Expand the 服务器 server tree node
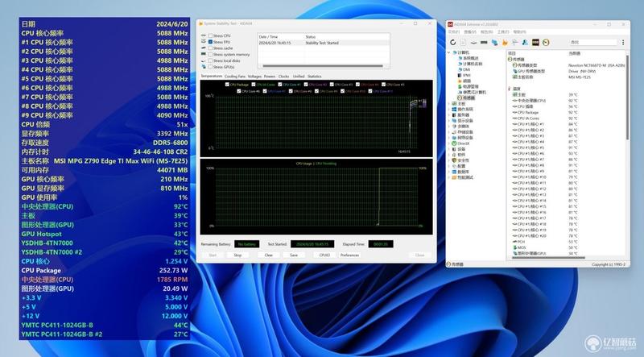This screenshot has height=357, width=644. (448, 115)
